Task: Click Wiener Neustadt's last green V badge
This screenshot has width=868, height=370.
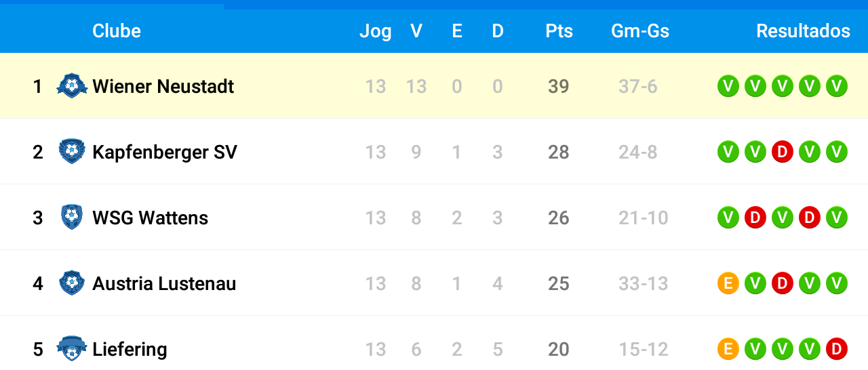Action: (x=837, y=86)
